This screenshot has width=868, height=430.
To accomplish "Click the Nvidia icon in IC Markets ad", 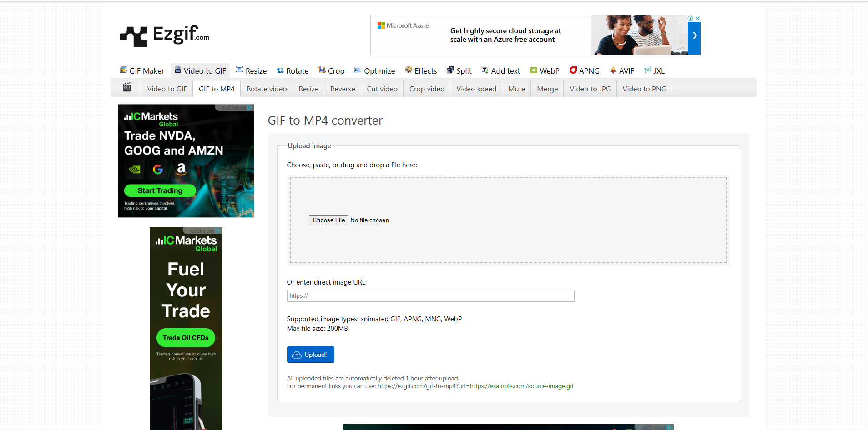I will pyautogui.click(x=135, y=170).
